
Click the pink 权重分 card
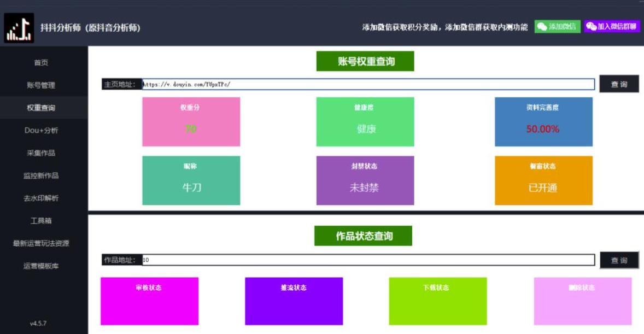click(191, 121)
